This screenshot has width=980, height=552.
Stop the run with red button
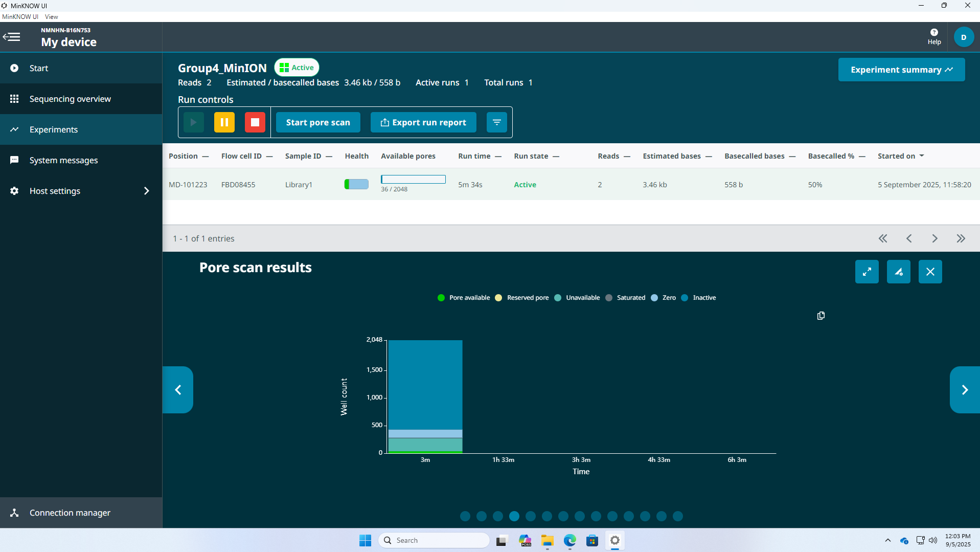point(255,122)
